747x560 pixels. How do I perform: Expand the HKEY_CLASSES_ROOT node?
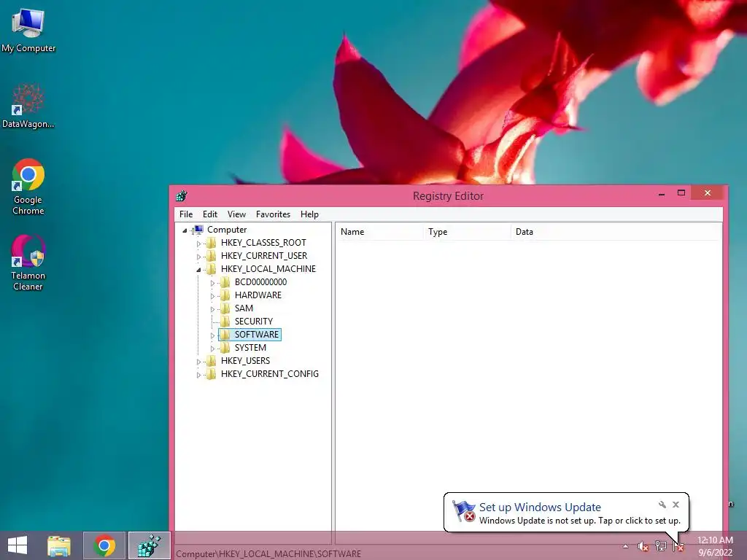coord(198,244)
